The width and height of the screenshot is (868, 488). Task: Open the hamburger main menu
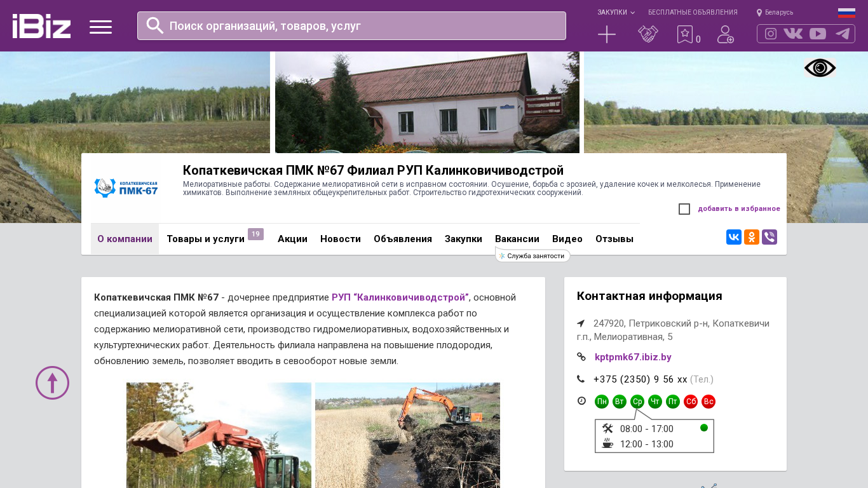click(100, 27)
